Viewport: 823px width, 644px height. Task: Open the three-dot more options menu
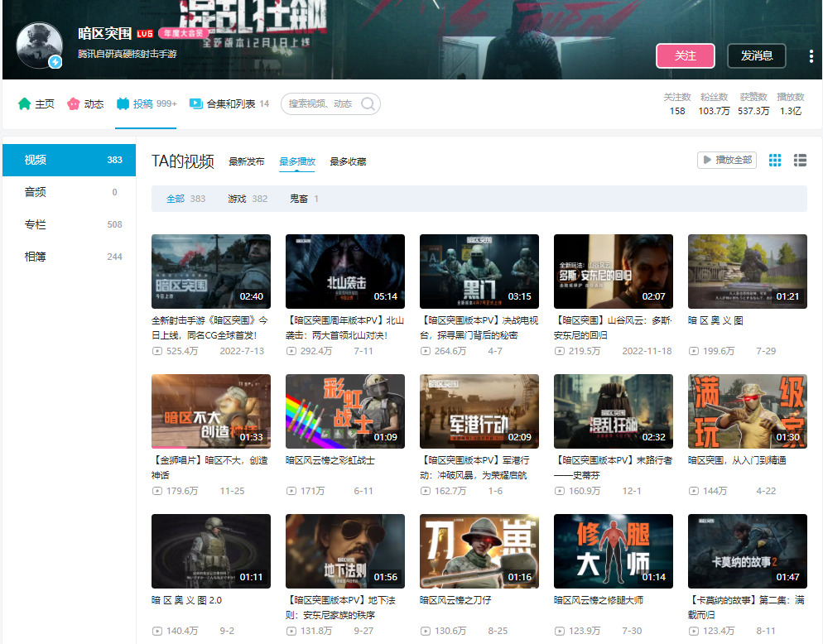coord(811,56)
